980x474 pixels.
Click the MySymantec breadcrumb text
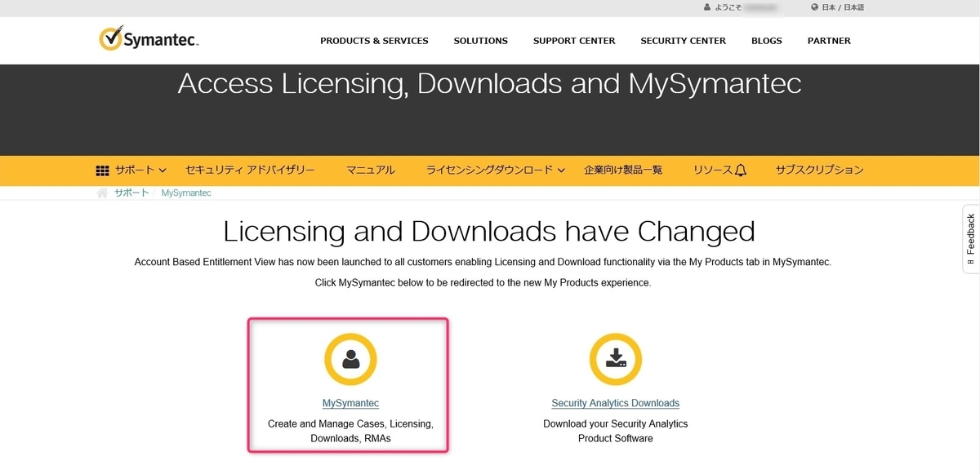pyautogui.click(x=186, y=193)
